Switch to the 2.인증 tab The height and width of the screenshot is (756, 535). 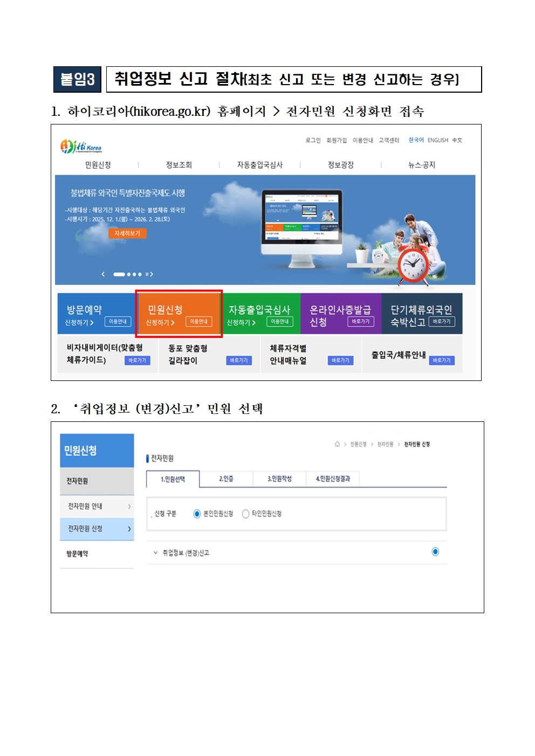226,478
